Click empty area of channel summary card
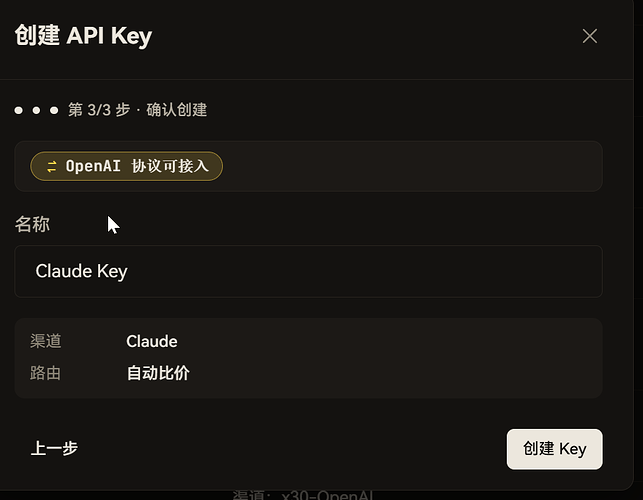Screen dimensions: 643x500 (x=390, y=358)
